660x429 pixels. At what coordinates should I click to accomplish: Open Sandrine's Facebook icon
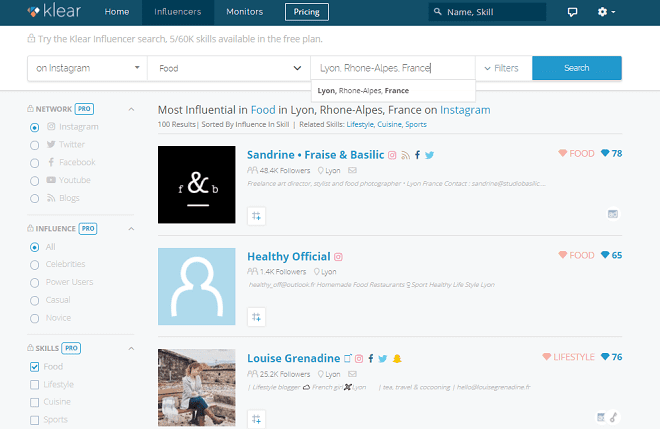click(417, 155)
